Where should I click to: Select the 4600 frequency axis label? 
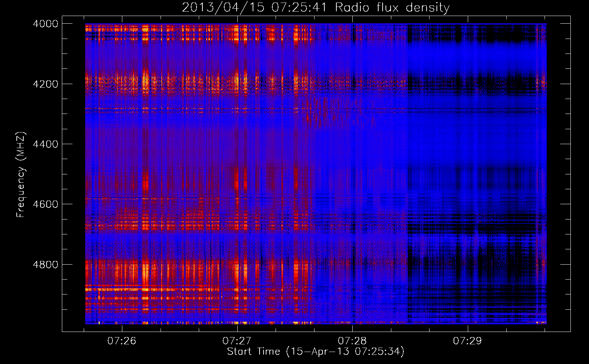46,204
